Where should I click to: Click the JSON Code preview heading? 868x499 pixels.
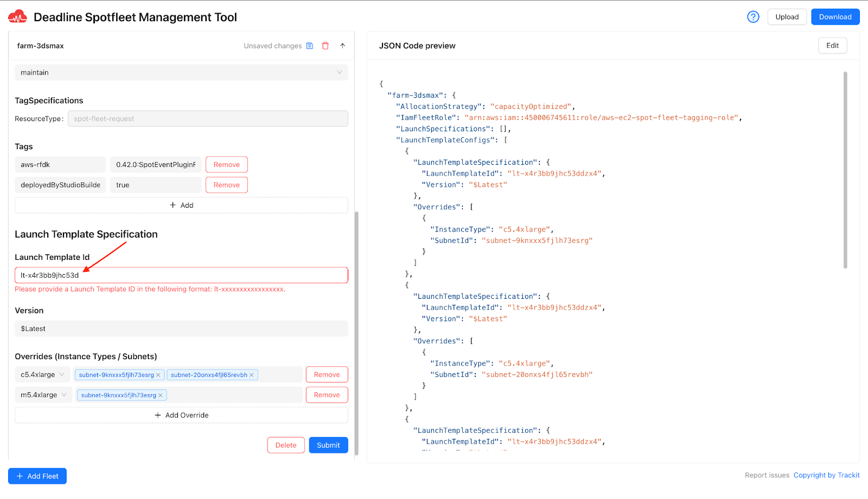pos(417,46)
